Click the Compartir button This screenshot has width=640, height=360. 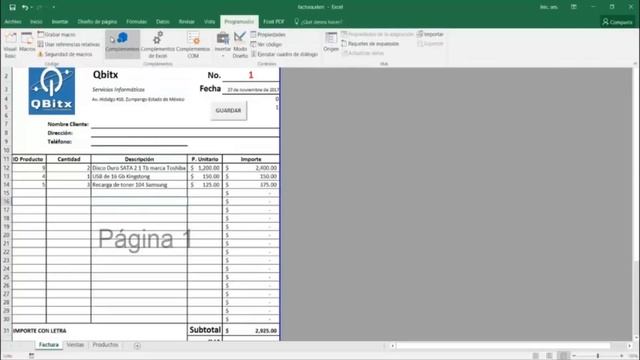(617, 22)
